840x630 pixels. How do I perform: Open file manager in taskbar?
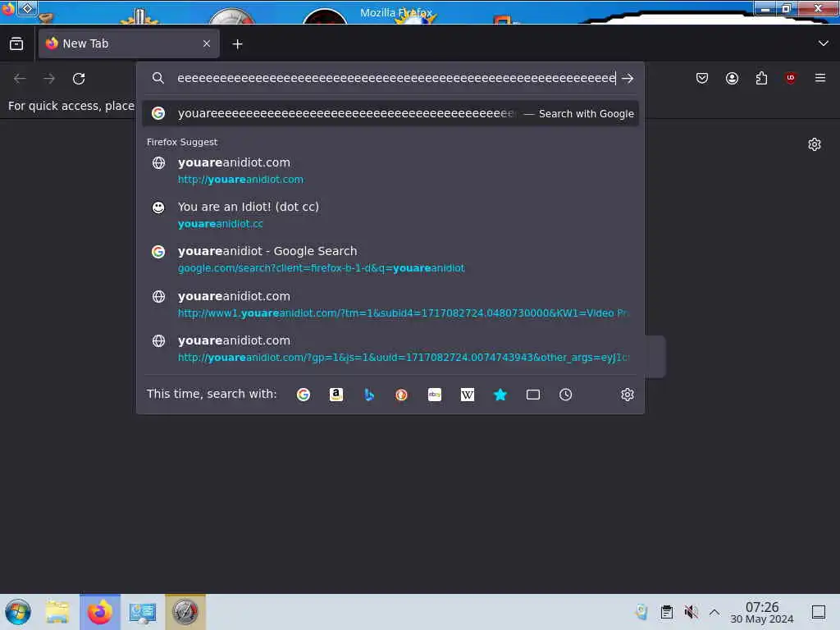(57, 612)
